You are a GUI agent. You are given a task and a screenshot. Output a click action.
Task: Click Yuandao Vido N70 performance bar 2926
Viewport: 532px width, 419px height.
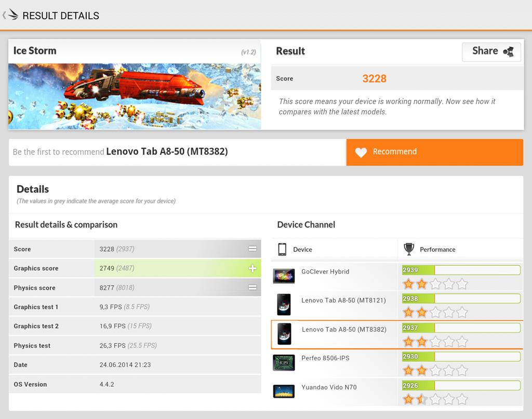(x=461, y=385)
